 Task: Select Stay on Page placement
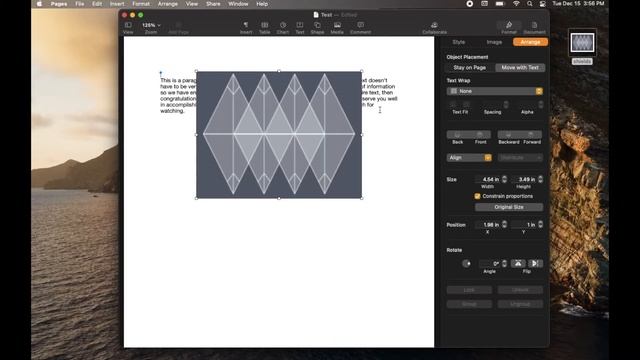tap(469, 68)
